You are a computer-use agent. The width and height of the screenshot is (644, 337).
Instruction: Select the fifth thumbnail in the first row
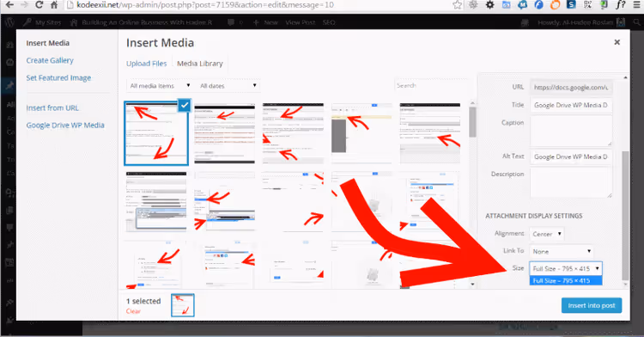pos(430,133)
